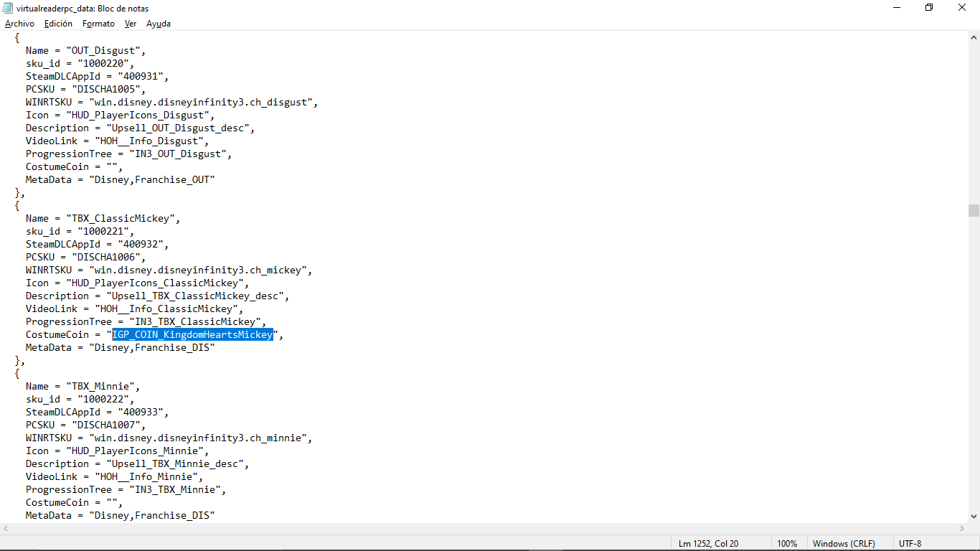Screen dimensions: 980x551
Task: Click the line SteamDLCAppId = "400931"
Action: [x=98, y=77]
